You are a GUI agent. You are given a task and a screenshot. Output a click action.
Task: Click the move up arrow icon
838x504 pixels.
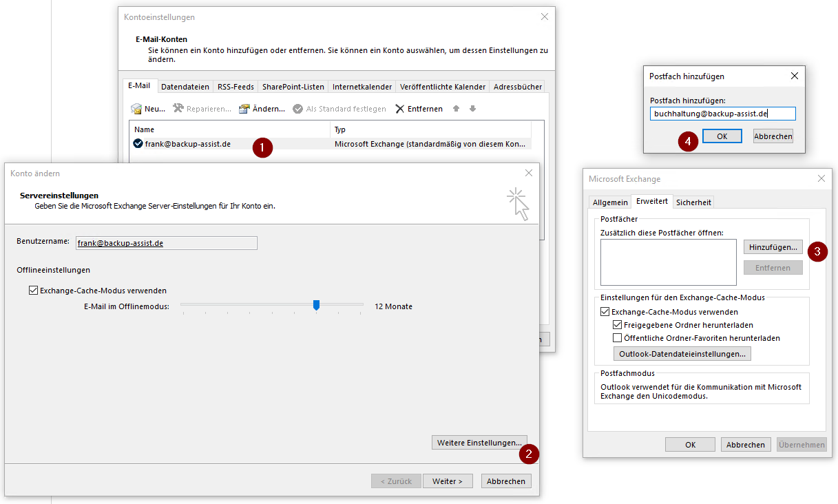tap(456, 109)
